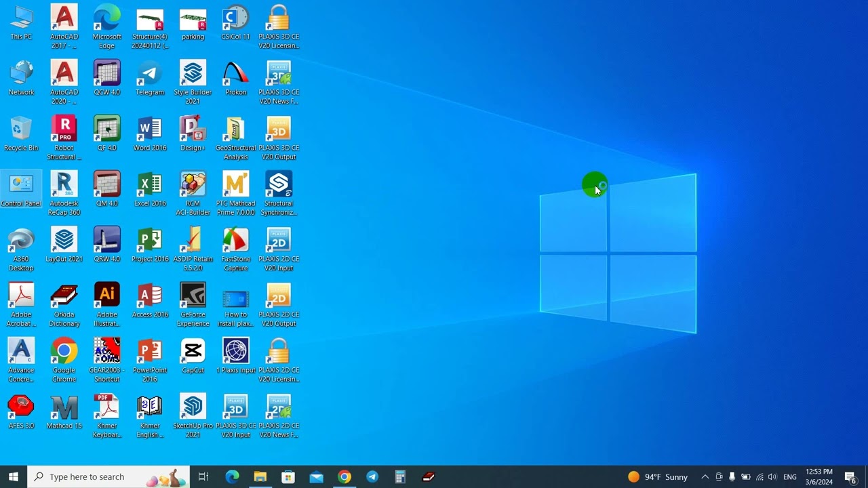Select the PLAXIS 2D CE V20 Output icon
Viewport: 868px width, 488px height.
pos(279,305)
